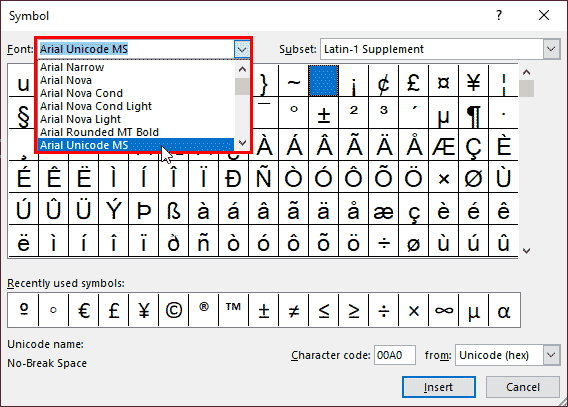Select the æ lowercase ligature symbol
The height and width of the screenshot is (407, 568).
pyautogui.click(x=384, y=209)
